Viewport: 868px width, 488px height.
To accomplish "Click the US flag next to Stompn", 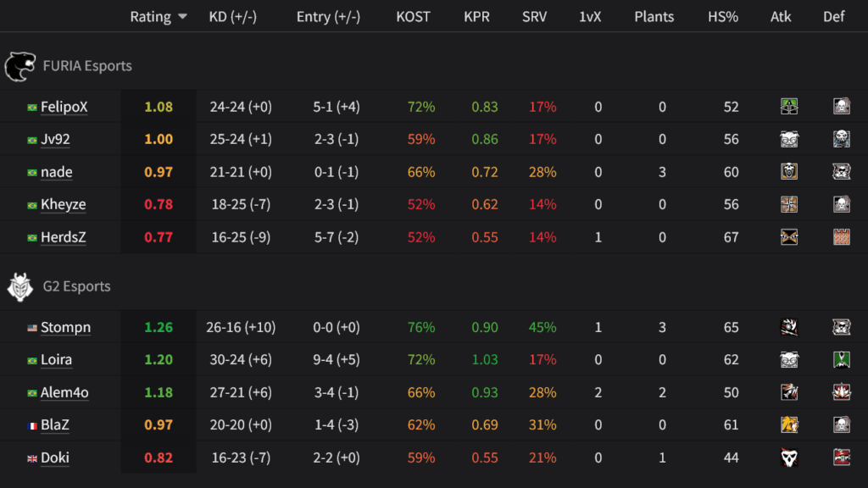I will click(x=33, y=327).
